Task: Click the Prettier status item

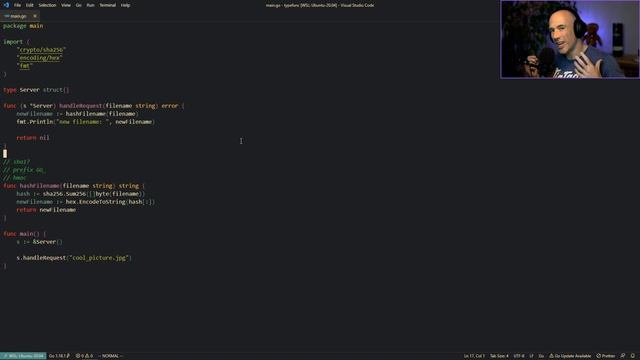Action: click(605, 356)
